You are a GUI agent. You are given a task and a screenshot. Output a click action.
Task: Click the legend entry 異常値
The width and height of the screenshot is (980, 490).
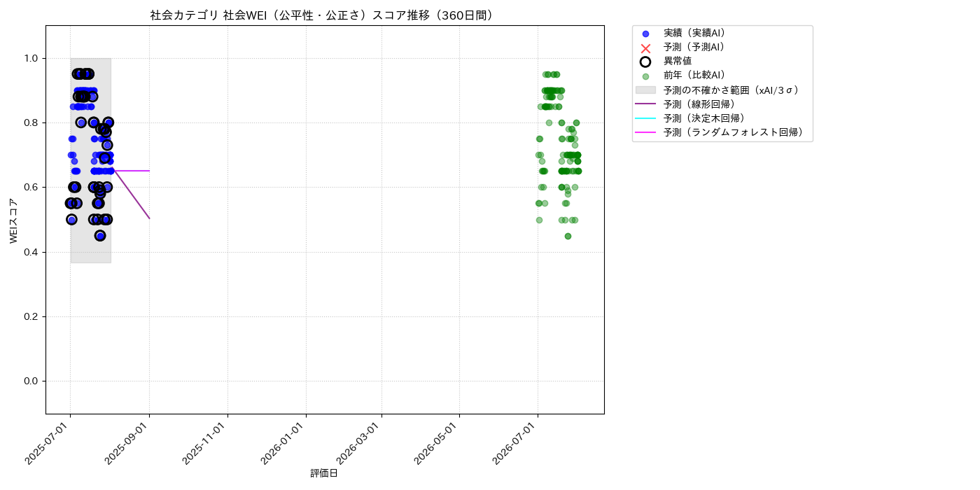pos(678,62)
